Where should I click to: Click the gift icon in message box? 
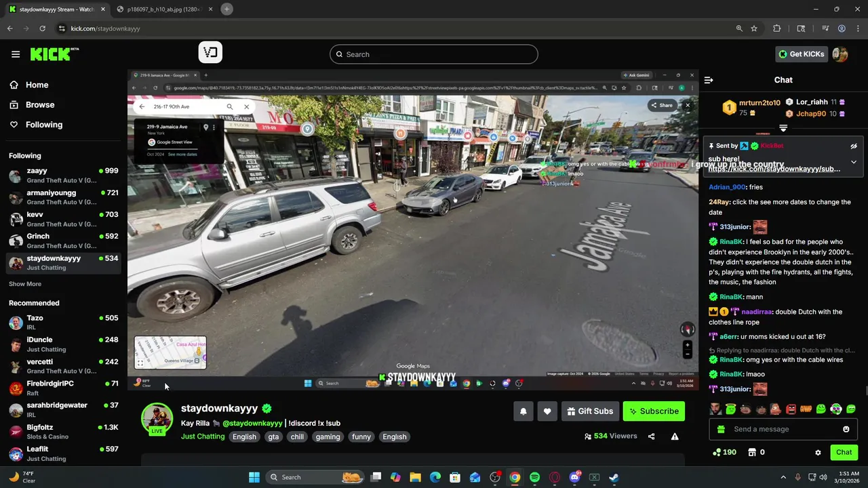(x=721, y=429)
